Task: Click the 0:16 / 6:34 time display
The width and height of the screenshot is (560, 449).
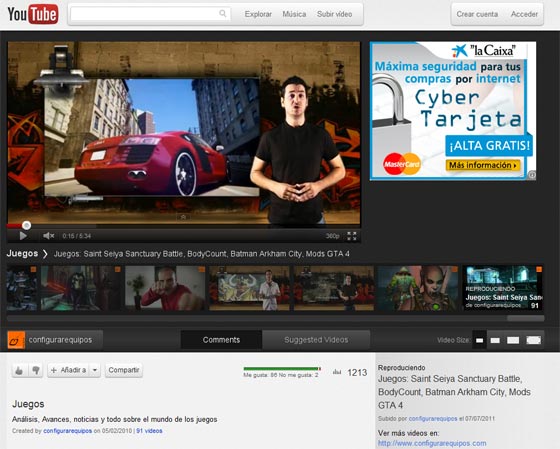Action: pos(77,236)
